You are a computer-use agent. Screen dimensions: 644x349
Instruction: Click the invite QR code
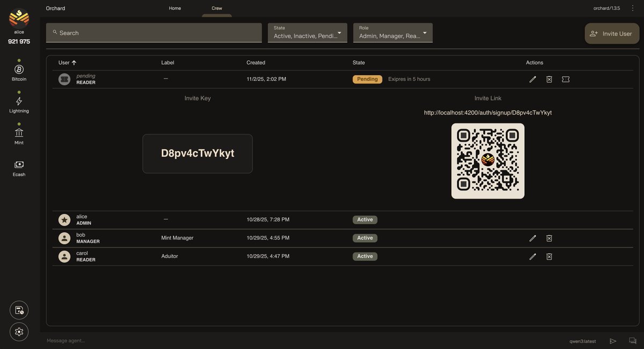[x=488, y=161]
